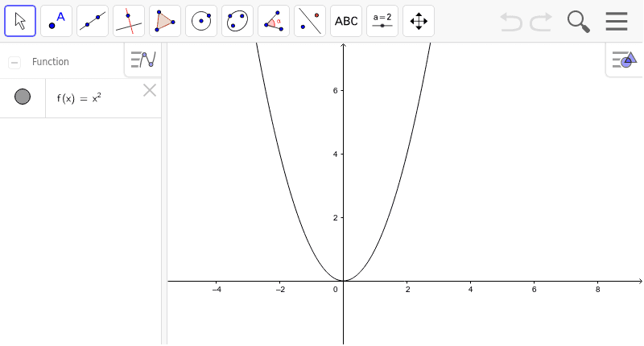Click the x-axis label 6
644x346 pixels.
pyautogui.click(x=534, y=290)
